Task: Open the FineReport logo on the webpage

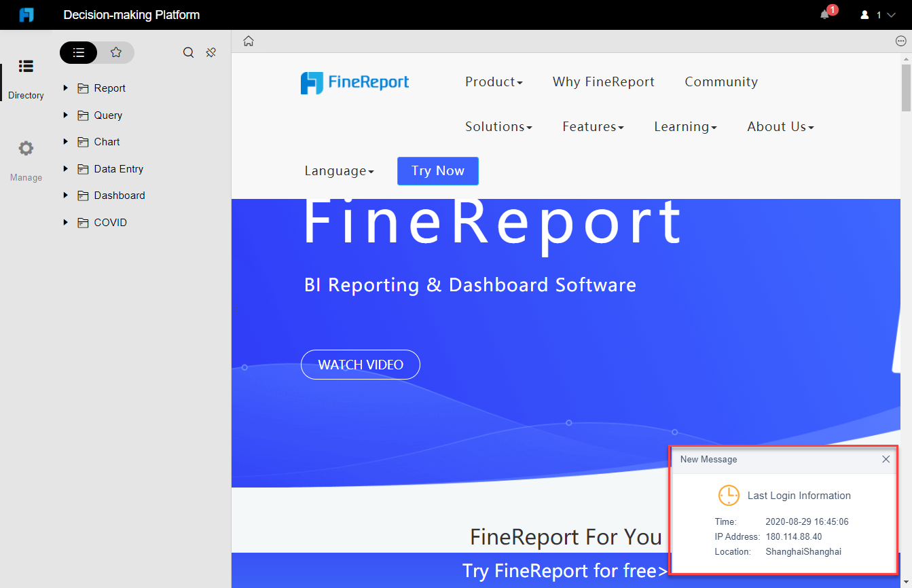Action: point(354,81)
